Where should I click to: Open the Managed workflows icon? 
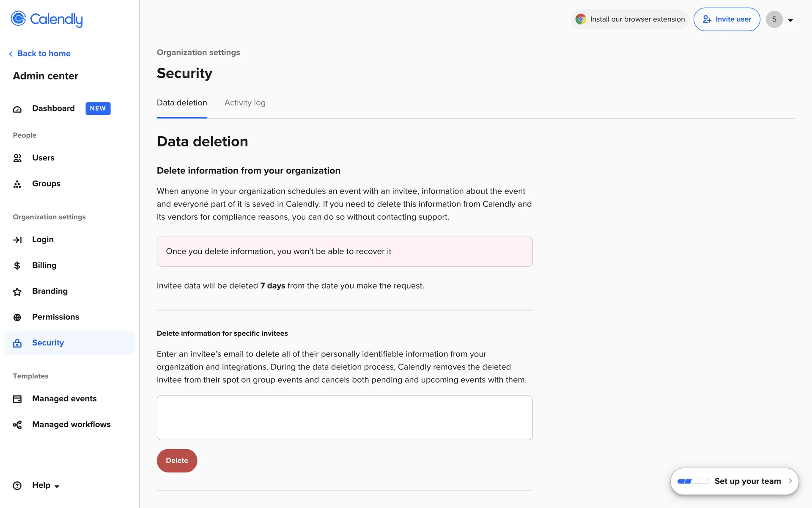17,425
